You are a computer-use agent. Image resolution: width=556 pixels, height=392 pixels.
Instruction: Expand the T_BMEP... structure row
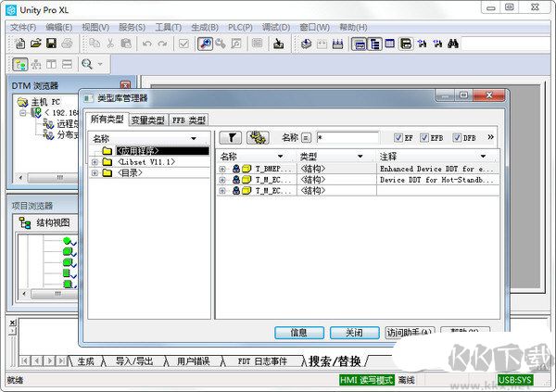point(222,170)
